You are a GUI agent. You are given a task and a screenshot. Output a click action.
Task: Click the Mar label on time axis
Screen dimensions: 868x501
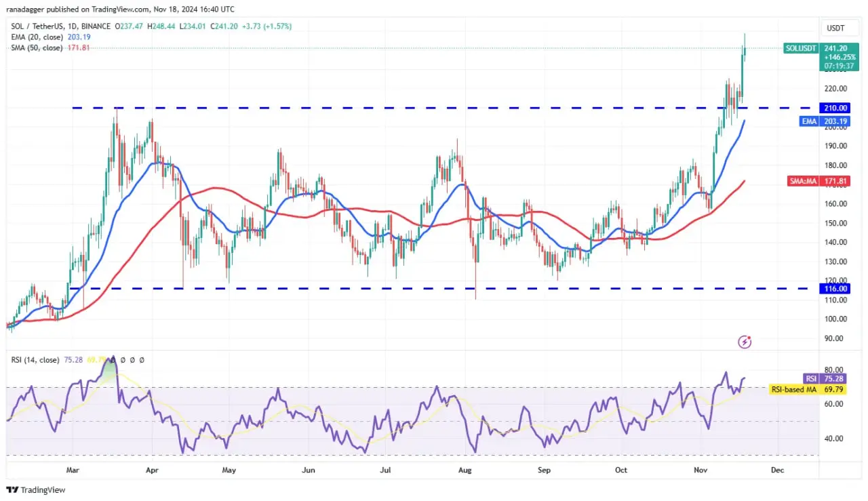click(73, 469)
